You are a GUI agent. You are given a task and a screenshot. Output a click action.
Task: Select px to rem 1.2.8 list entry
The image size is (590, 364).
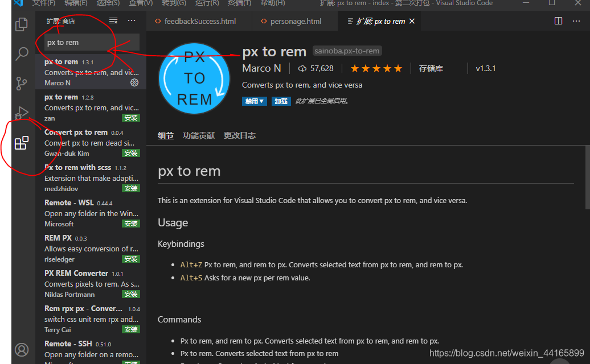pyautogui.click(x=91, y=107)
